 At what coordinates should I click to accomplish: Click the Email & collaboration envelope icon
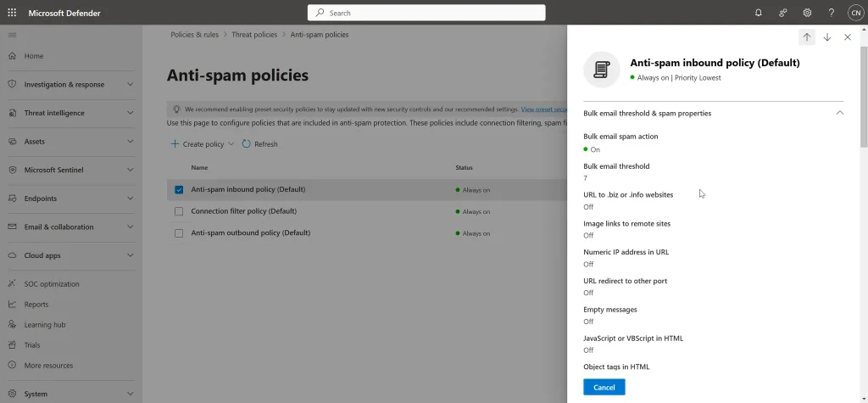pyautogui.click(x=12, y=227)
